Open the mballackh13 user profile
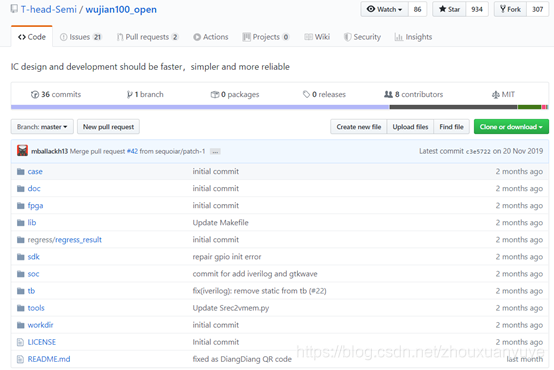554x370 pixels. [49, 151]
